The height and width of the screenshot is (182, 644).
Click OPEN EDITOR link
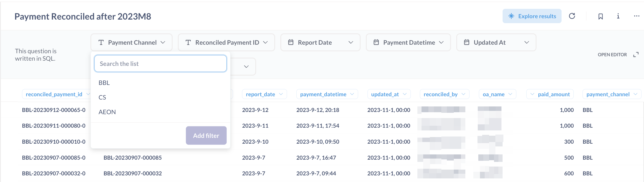click(612, 55)
